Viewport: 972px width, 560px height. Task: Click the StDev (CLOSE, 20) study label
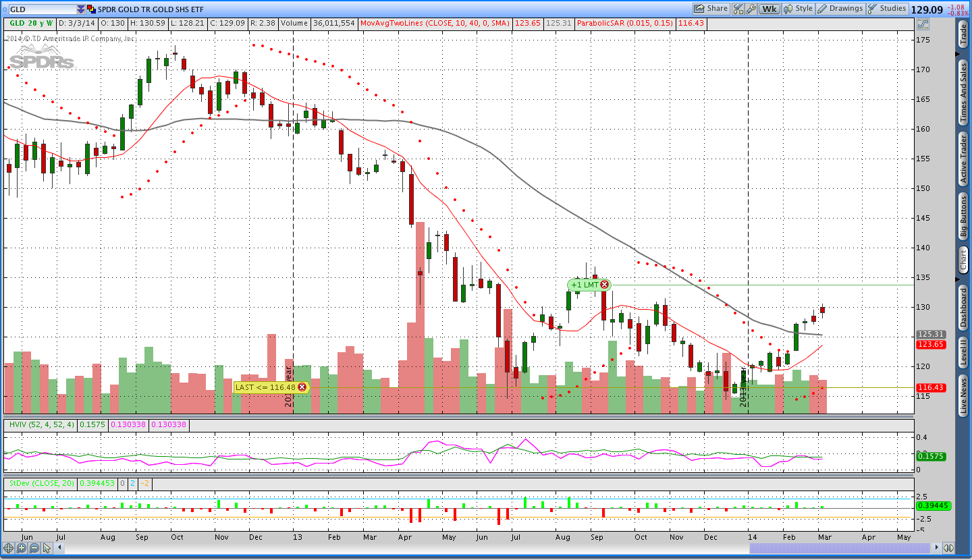pos(41,483)
